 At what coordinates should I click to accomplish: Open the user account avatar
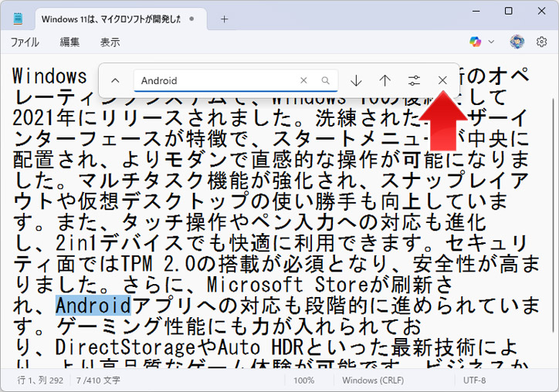(517, 42)
